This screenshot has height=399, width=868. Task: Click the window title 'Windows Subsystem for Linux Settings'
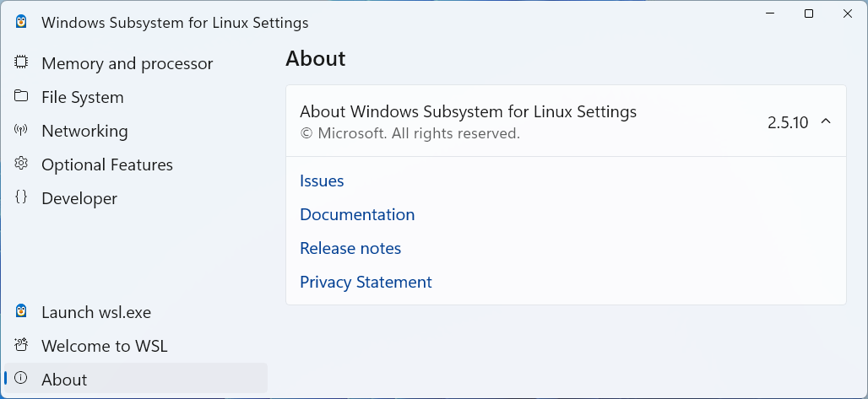tap(175, 23)
